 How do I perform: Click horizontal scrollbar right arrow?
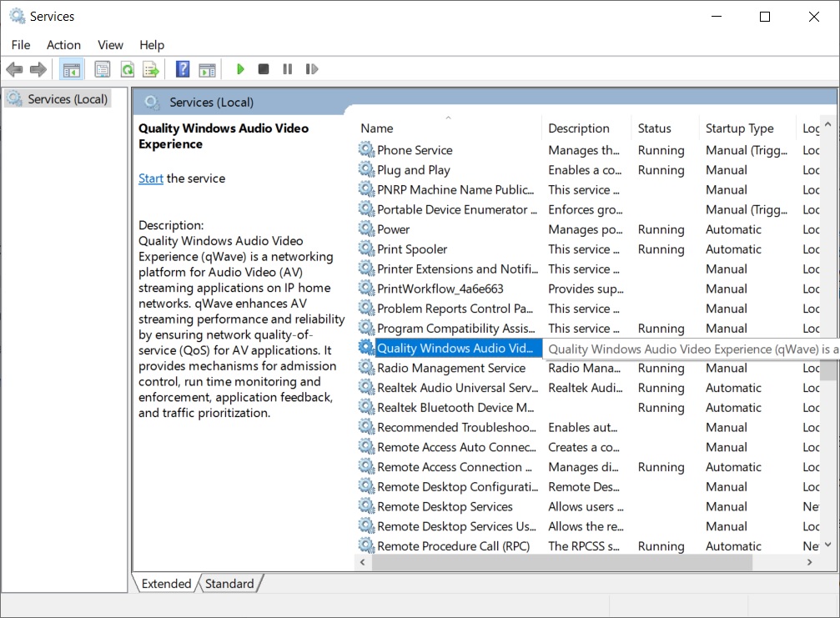pyautogui.click(x=809, y=562)
